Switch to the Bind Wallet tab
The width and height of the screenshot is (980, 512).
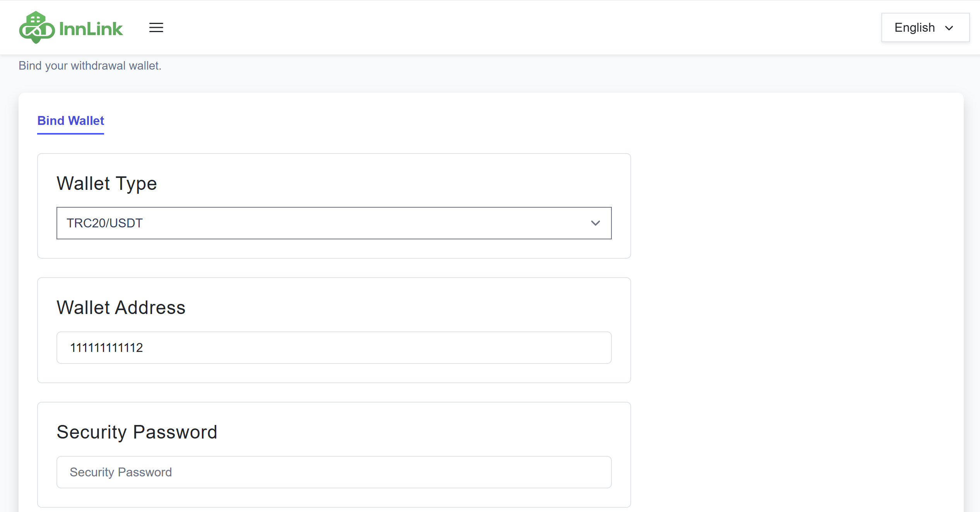(71, 121)
